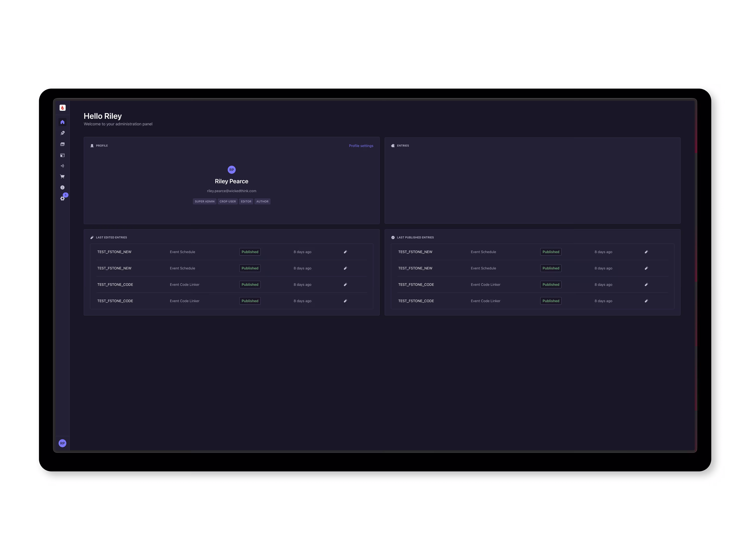
Task: Open the Strapi application logo menu
Action: click(62, 108)
